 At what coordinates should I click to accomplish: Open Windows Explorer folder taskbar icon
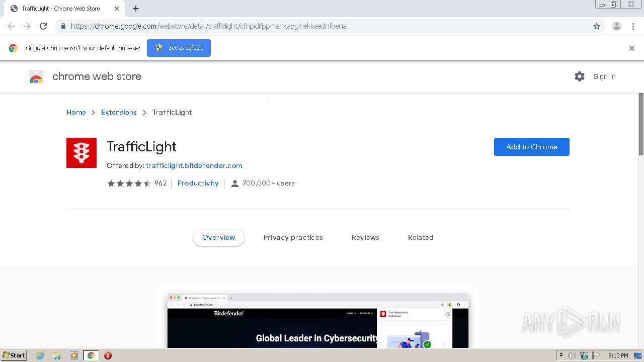57,355
